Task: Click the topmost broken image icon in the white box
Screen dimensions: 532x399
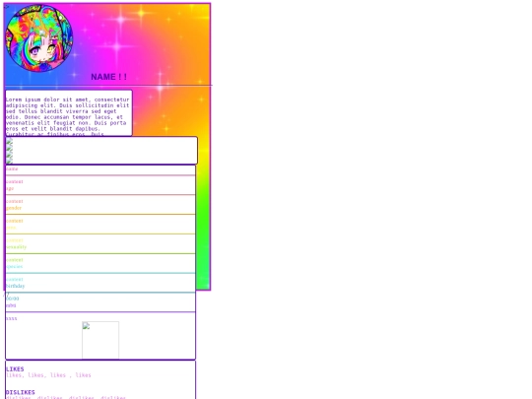Action: tap(9, 141)
